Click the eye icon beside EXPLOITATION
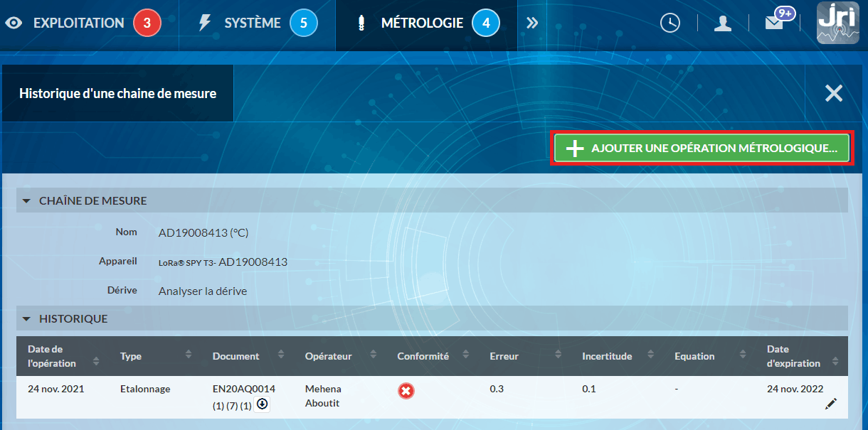This screenshot has width=868, height=430. (x=14, y=23)
